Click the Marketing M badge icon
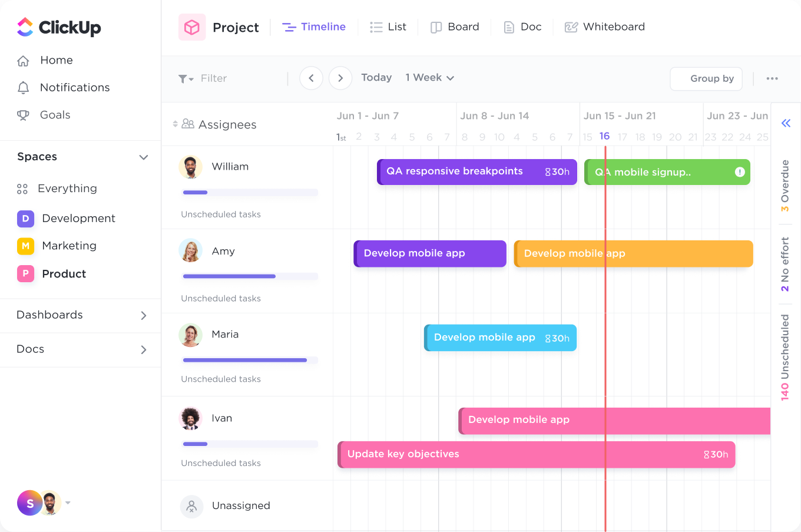 coord(25,246)
